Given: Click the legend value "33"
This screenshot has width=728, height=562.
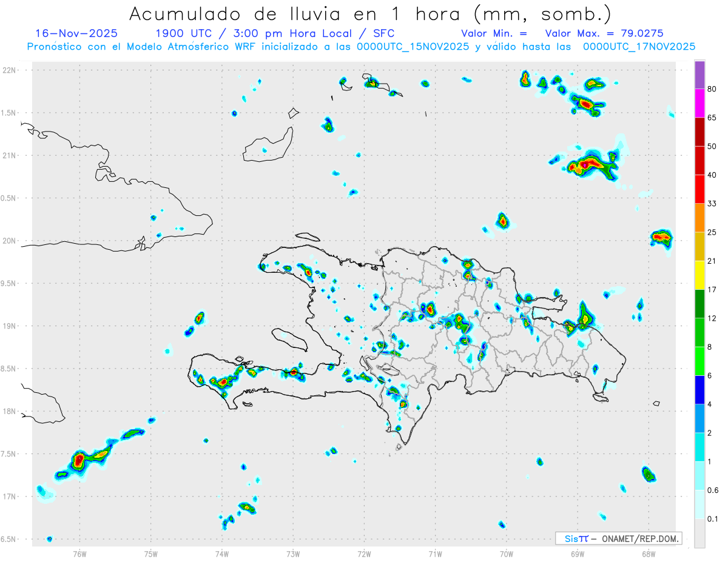Looking at the screenshot, I should pyautogui.click(x=712, y=204).
